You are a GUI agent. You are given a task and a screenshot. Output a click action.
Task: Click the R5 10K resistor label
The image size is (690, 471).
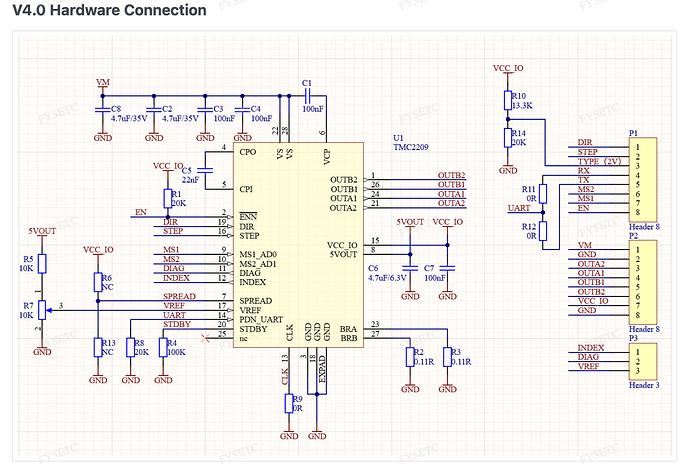coord(27,264)
